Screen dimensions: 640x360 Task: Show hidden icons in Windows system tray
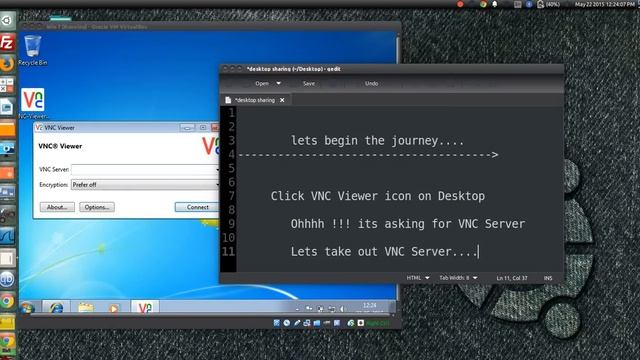[x=298, y=309]
